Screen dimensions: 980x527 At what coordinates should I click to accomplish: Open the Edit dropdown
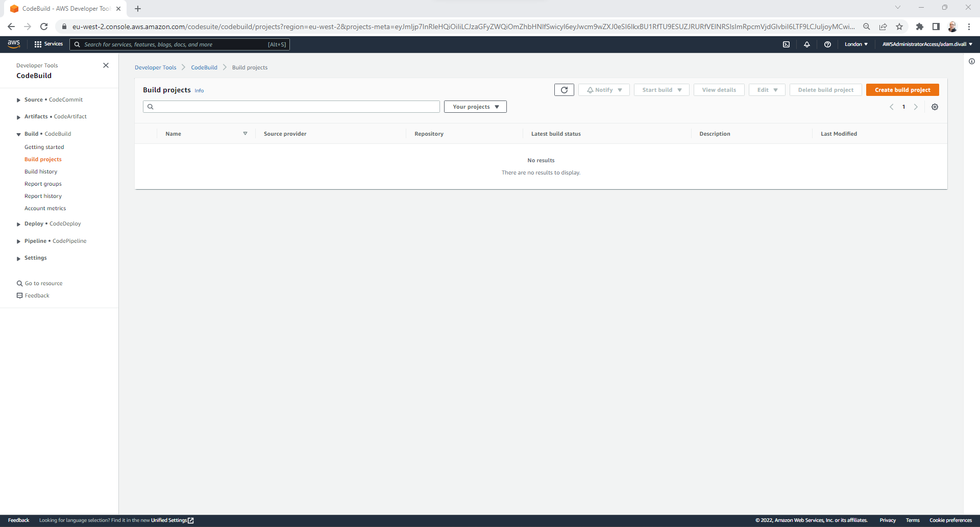click(767, 90)
